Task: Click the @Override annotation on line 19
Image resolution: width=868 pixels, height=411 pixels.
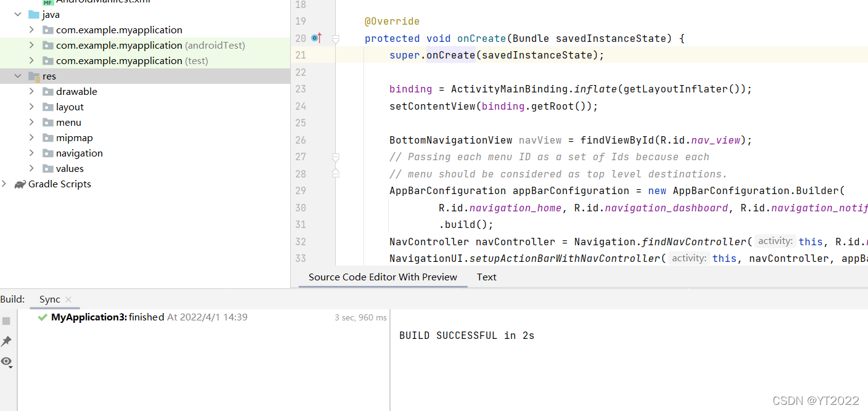Action: pos(392,22)
